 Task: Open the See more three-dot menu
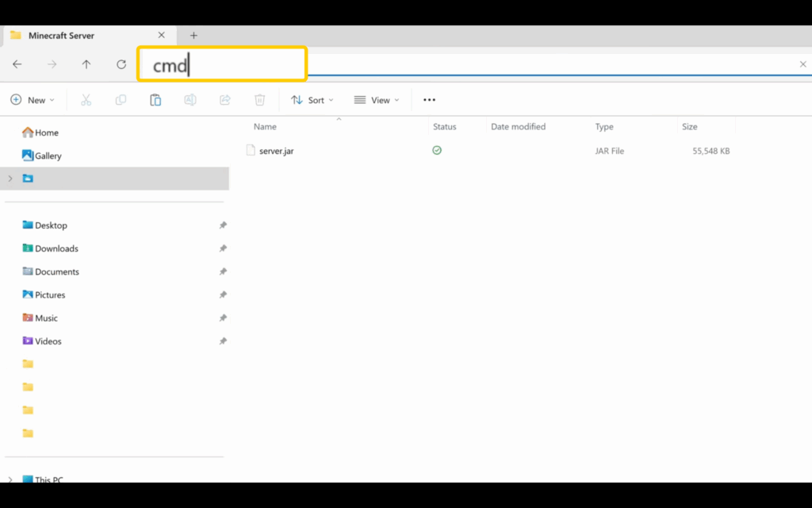coord(429,100)
